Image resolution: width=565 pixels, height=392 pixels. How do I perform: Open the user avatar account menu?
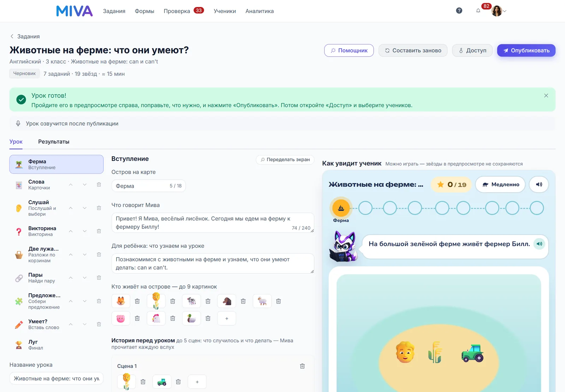pos(499,11)
